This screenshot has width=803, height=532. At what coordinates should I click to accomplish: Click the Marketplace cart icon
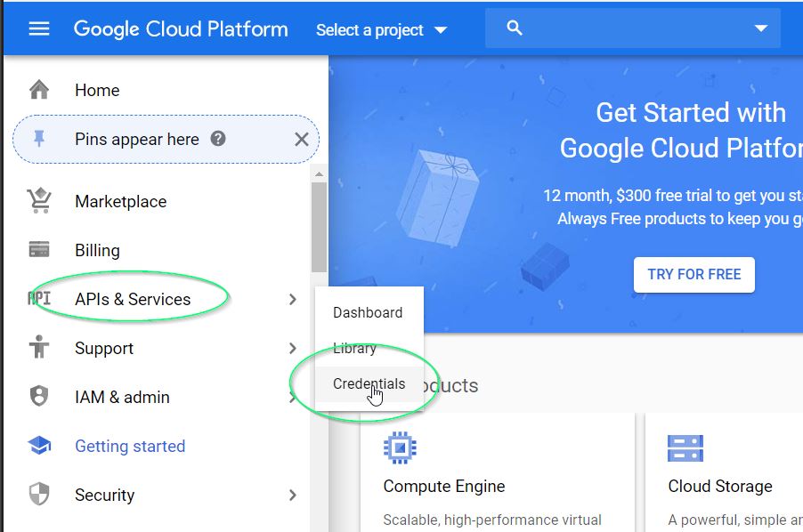39,200
